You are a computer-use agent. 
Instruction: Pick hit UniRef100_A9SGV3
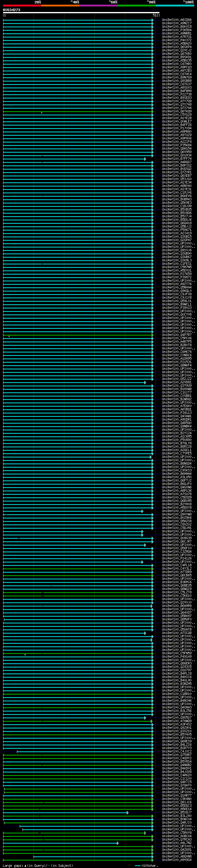177,88
